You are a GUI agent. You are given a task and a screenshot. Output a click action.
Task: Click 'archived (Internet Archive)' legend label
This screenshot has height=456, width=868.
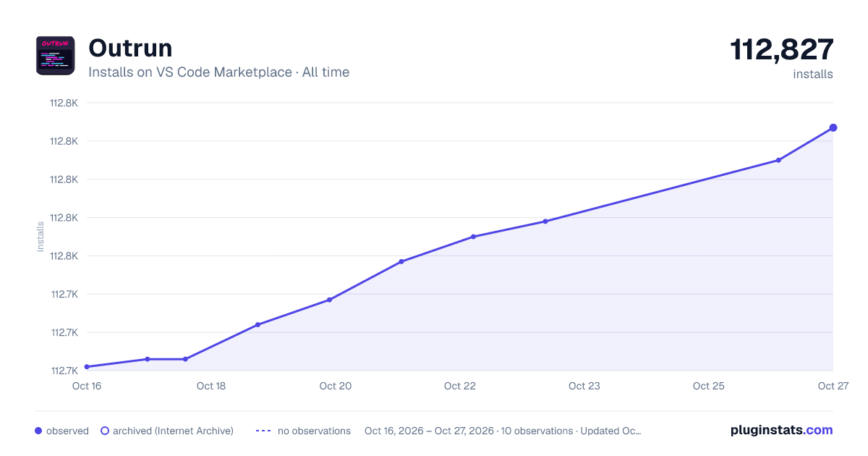(x=173, y=431)
